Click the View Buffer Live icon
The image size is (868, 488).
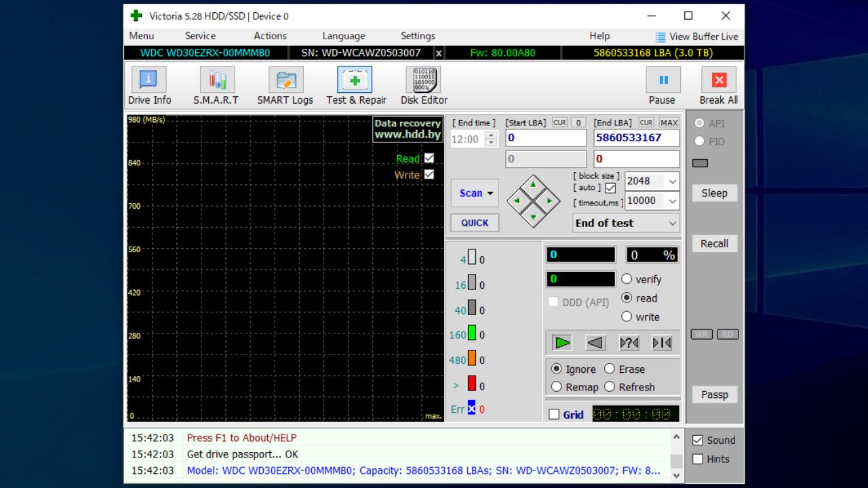pos(660,37)
